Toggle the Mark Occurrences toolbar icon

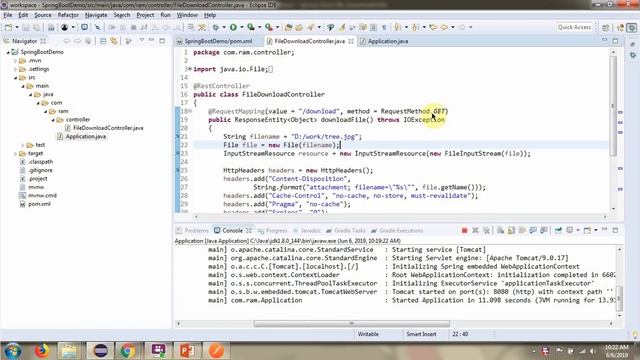[x=342, y=27]
